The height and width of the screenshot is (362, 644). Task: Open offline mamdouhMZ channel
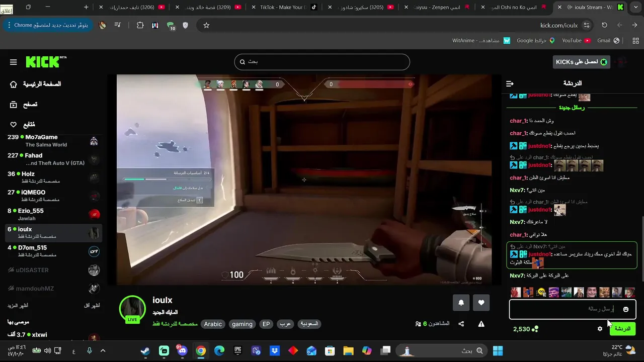(x=53, y=289)
